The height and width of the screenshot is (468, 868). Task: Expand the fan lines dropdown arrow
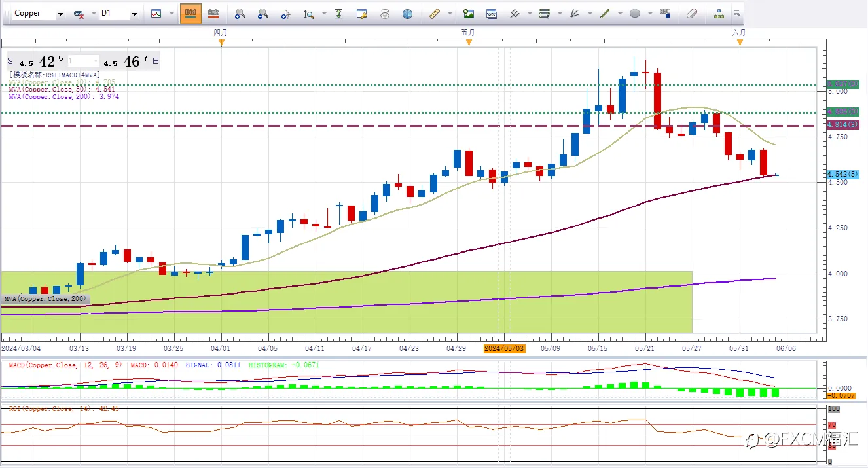click(590, 14)
